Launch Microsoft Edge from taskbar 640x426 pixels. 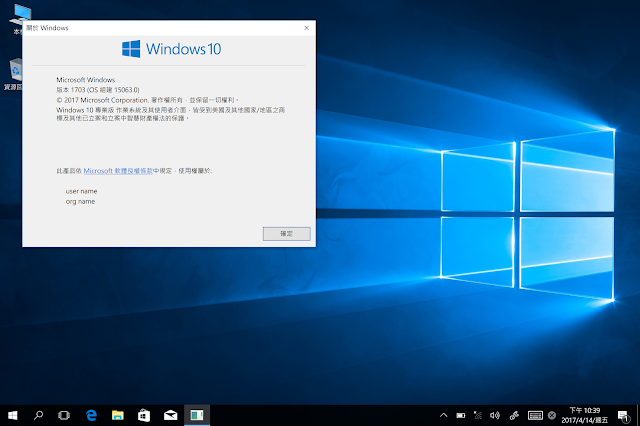91,415
